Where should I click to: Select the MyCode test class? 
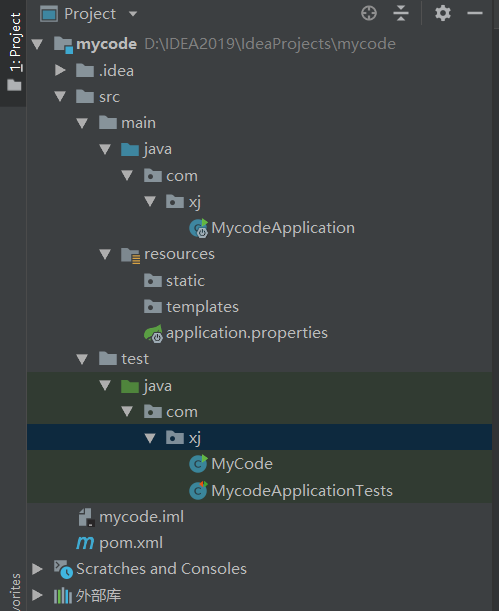tap(231, 464)
